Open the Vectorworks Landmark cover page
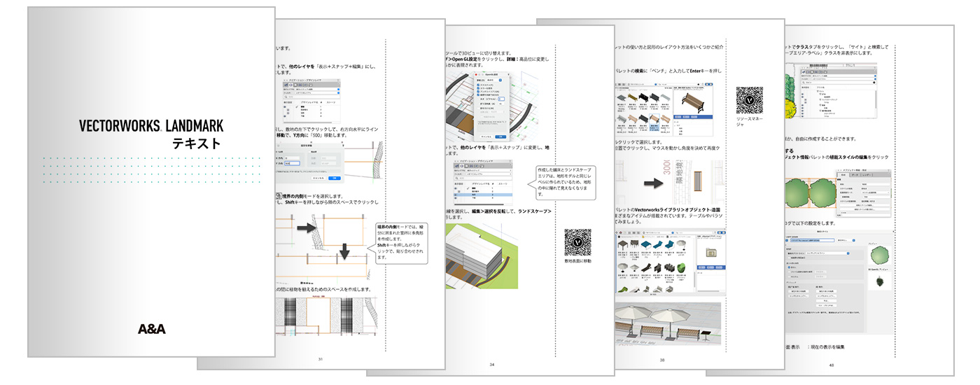The height and width of the screenshot is (385, 980). coord(150,182)
